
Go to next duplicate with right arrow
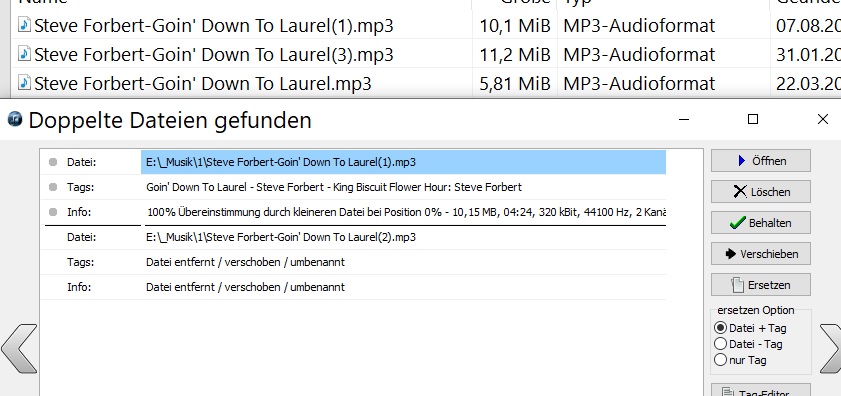(x=830, y=348)
